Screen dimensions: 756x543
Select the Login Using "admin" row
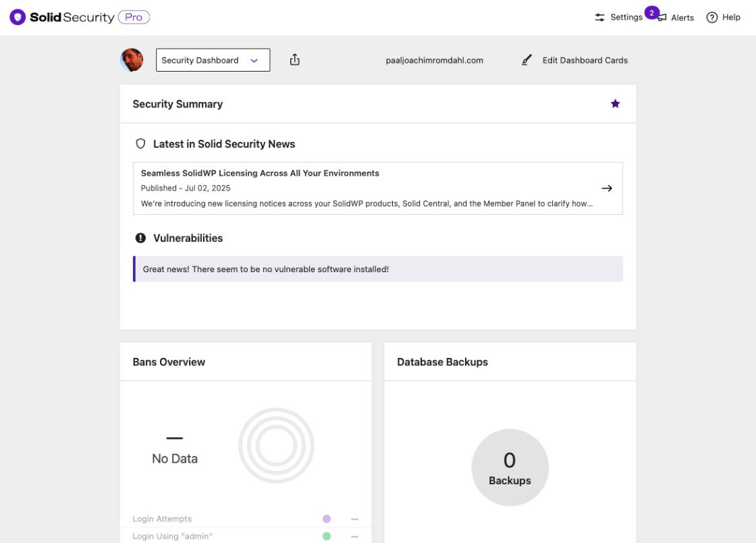[246, 536]
